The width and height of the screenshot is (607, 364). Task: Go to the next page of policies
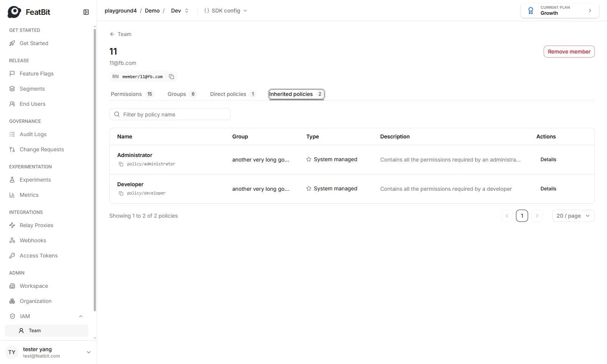point(537,216)
